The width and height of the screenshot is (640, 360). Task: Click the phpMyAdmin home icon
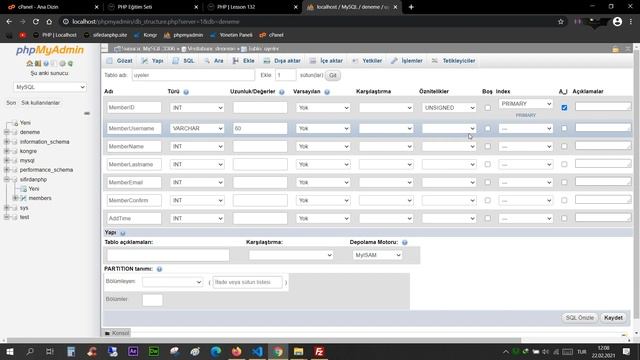pos(29,64)
